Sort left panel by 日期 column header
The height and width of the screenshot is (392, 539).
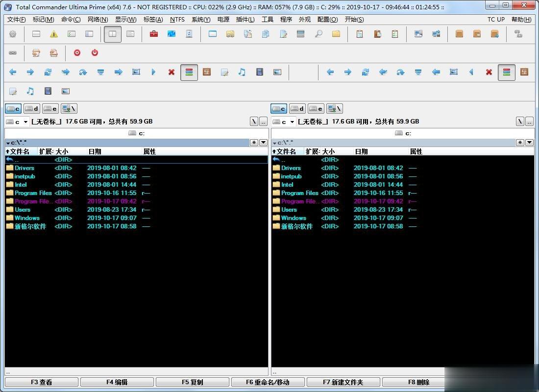(115, 151)
